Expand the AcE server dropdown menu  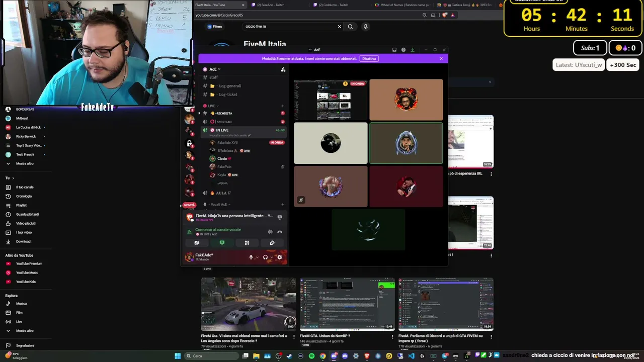[215, 69]
